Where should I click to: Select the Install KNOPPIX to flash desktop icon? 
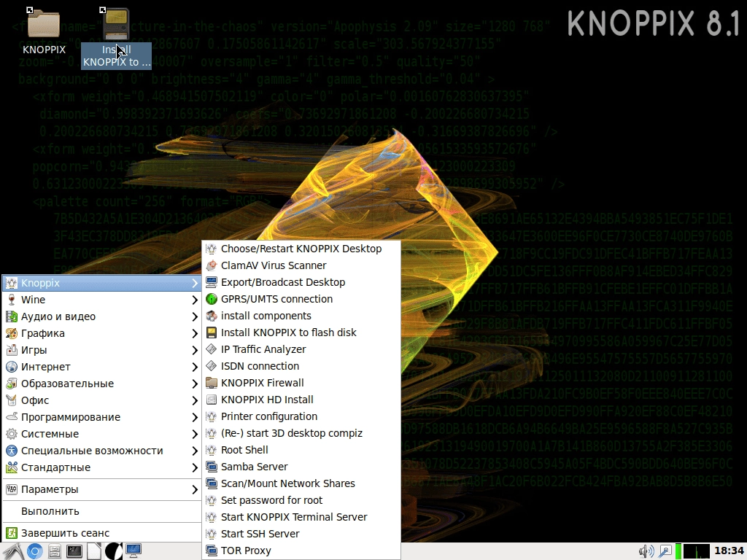point(116,38)
